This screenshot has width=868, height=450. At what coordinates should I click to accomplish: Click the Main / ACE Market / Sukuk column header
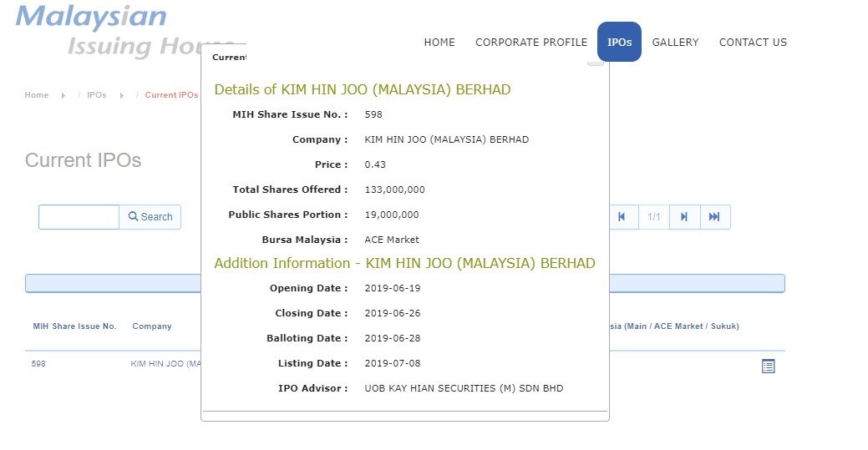click(x=674, y=326)
